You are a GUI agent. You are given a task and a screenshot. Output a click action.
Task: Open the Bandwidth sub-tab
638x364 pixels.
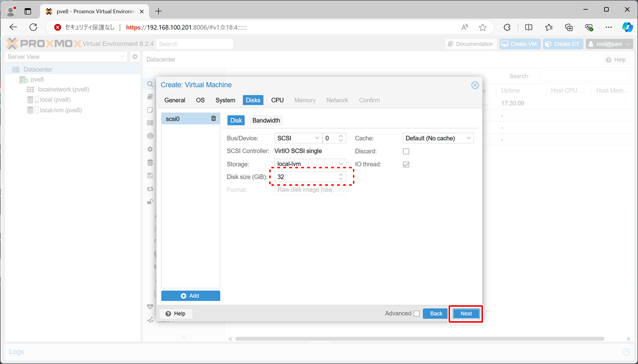coord(266,121)
